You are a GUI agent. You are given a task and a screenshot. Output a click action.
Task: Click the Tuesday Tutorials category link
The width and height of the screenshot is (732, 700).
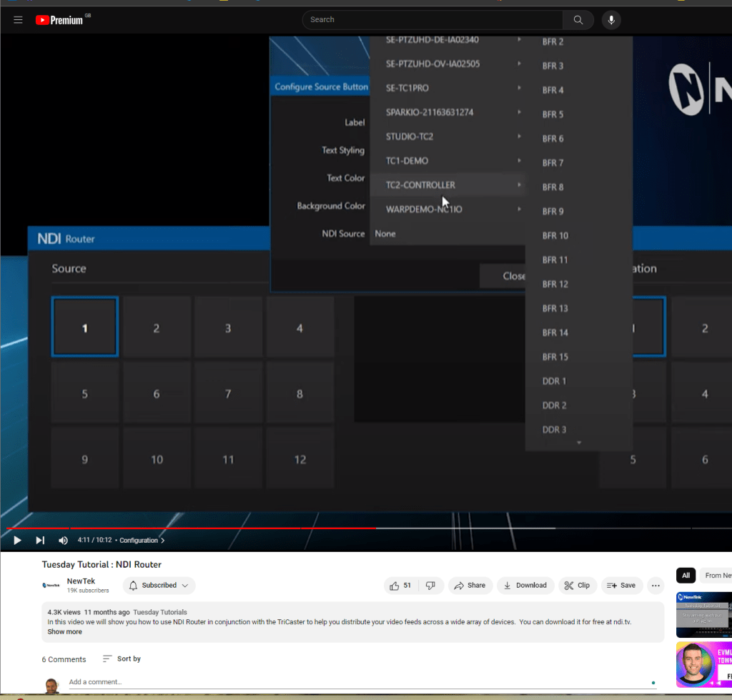pos(159,612)
